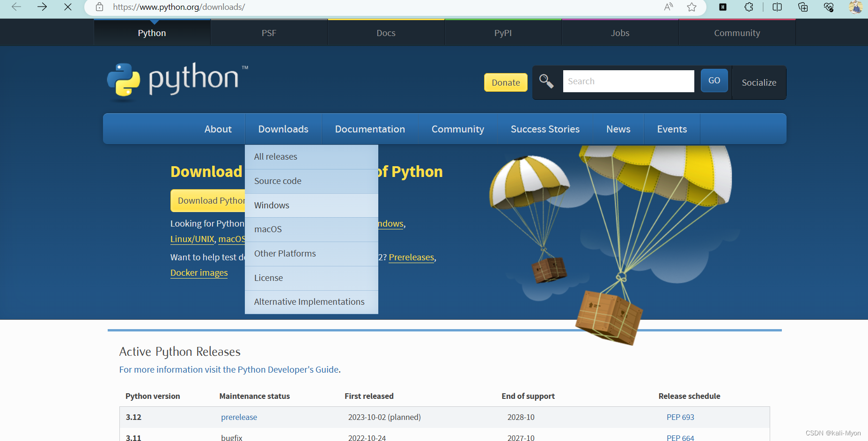The image size is (868, 441).
Task: Choose License from Downloads menu
Action: pos(311,278)
